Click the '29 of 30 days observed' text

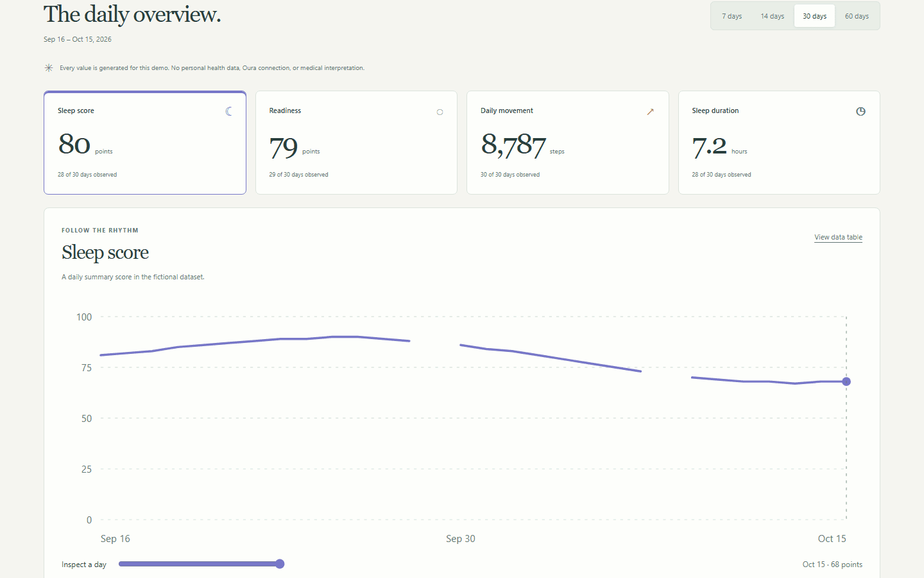[298, 175]
